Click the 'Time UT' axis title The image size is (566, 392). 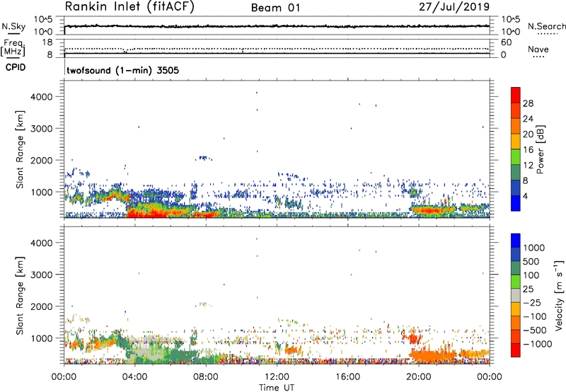[x=277, y=388]
